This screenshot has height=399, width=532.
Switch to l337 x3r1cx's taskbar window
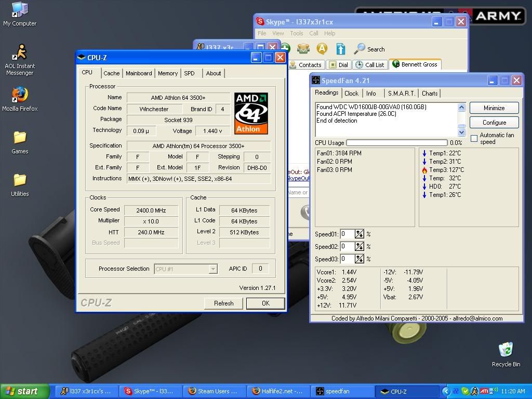[x=86, y=391]
